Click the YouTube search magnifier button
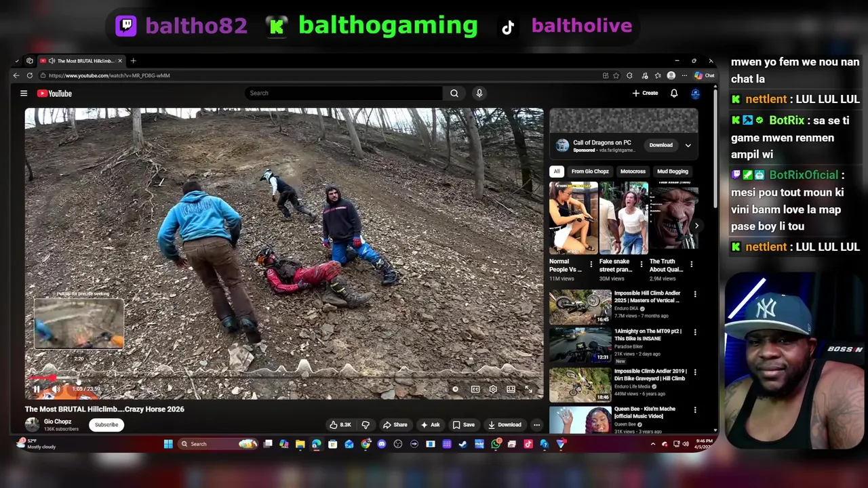 click(x=454, y=94)
